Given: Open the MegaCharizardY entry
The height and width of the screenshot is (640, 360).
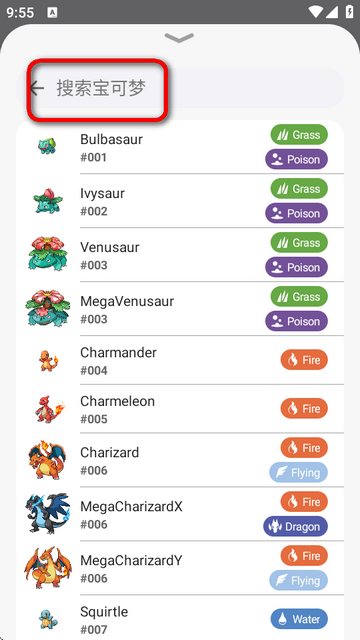Looking at the screenshot, I should click(180, 568).
